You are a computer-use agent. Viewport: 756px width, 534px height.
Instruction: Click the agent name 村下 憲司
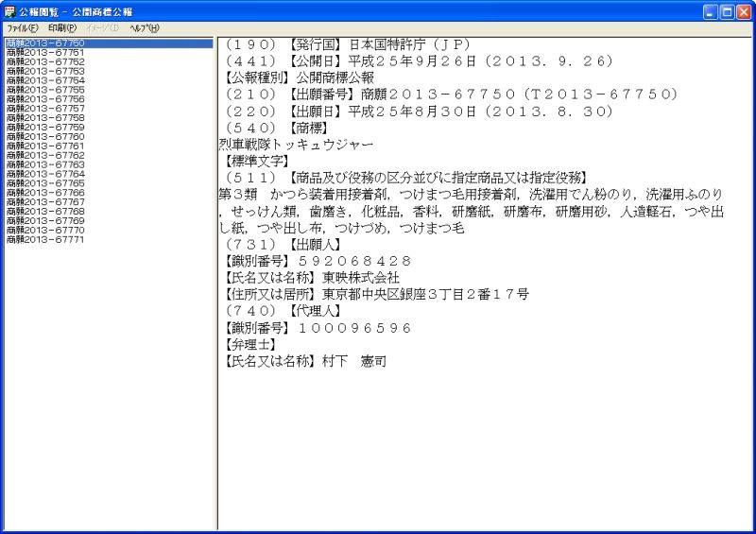tap(354, 361)
